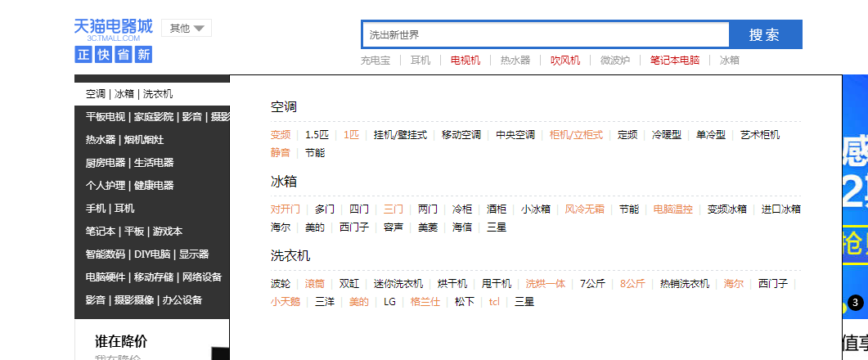The image size is (868, 360).
Task: Select 电脑硬件 in the left category menu
Action: 106,277
